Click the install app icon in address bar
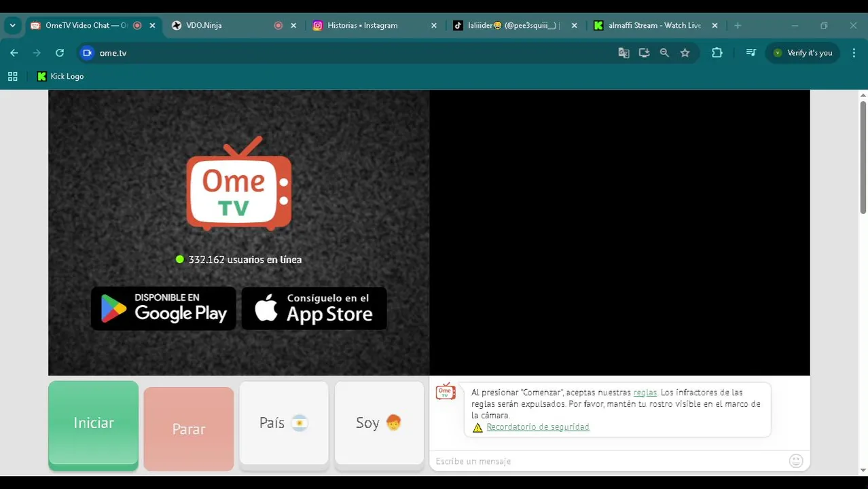The image size is (868, 489). [644, 53]
